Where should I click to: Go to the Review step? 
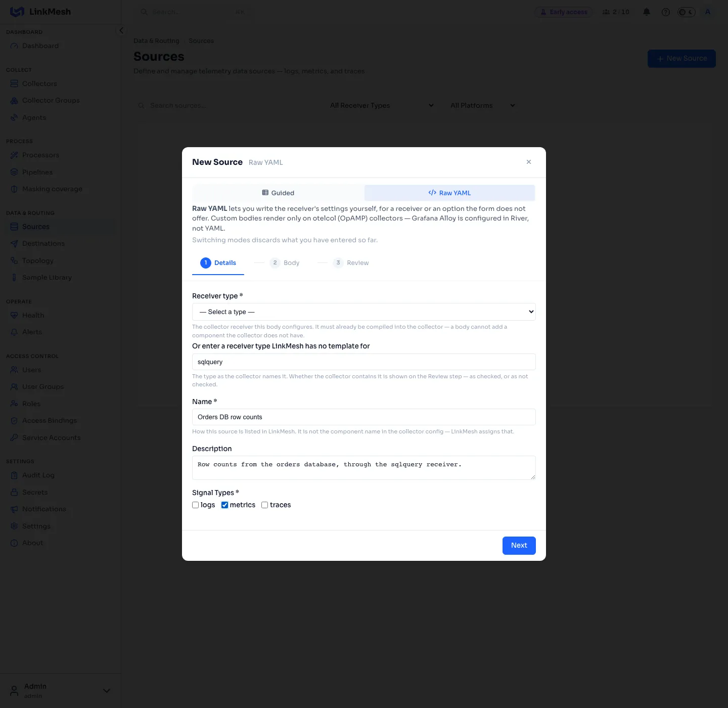(351, 262)
